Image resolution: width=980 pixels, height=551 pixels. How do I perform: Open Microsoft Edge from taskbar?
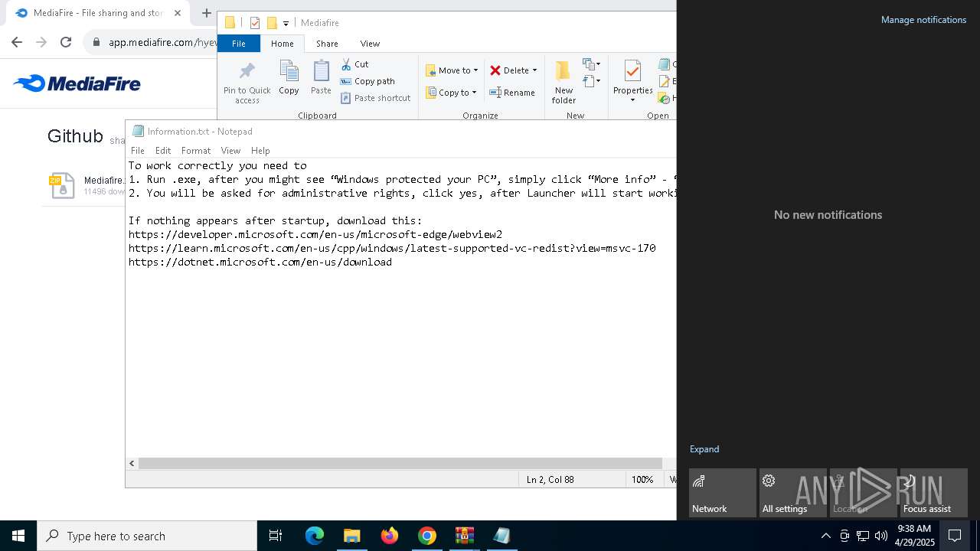point(315,536)
